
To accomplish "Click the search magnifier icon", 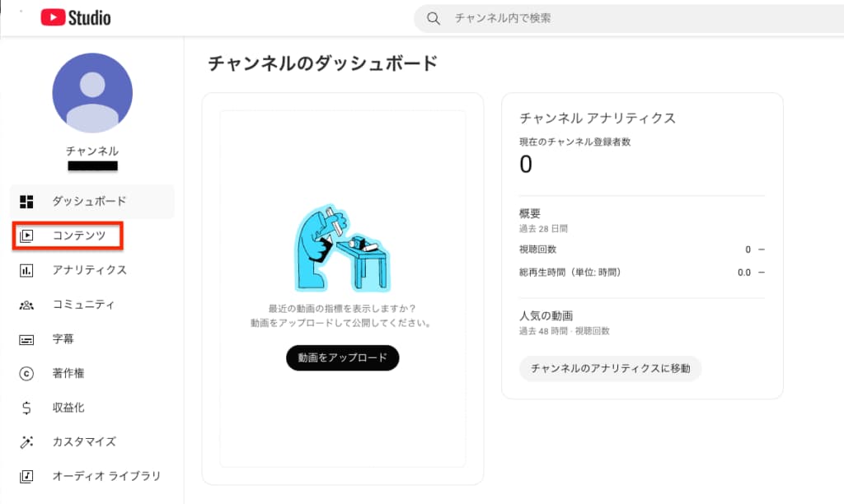I will tap(434, 19).
